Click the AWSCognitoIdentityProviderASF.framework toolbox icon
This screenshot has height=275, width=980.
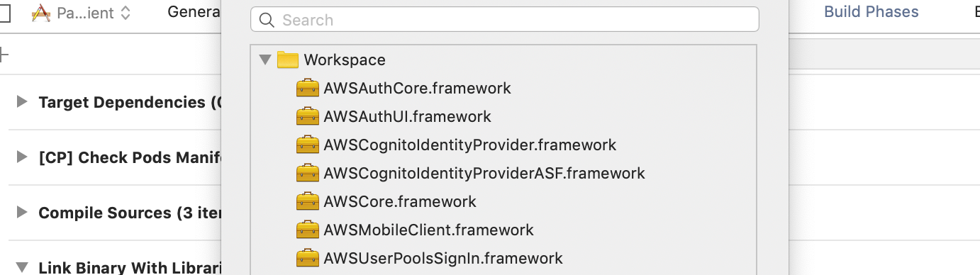tap(307, 174)
